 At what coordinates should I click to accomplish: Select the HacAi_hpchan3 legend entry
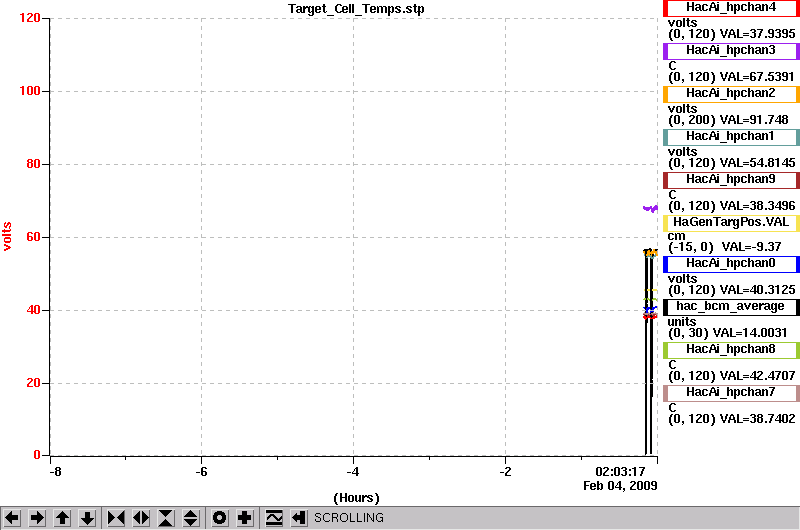[731, 51]
